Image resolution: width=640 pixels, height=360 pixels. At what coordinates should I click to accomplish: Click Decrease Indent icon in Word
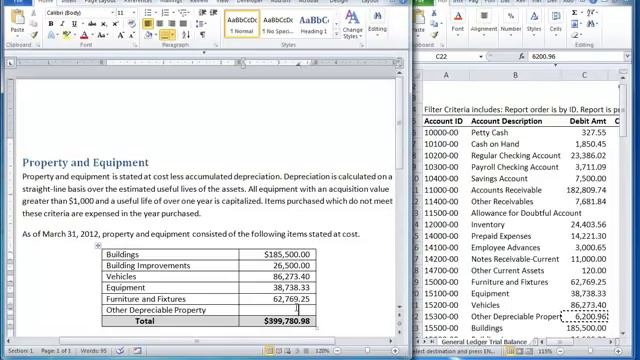(202, 13)
